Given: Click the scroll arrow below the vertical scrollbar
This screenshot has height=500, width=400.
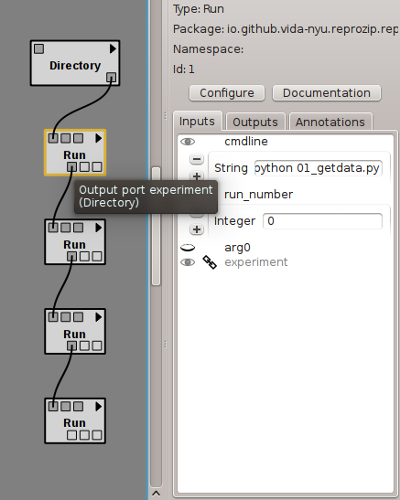Looking at the screenshot, I should click(156, 493).
